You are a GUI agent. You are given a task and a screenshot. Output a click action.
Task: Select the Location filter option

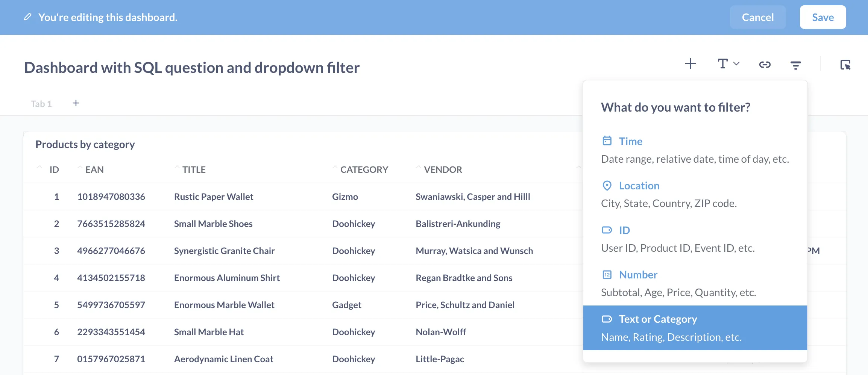click(x=639, y=185)
